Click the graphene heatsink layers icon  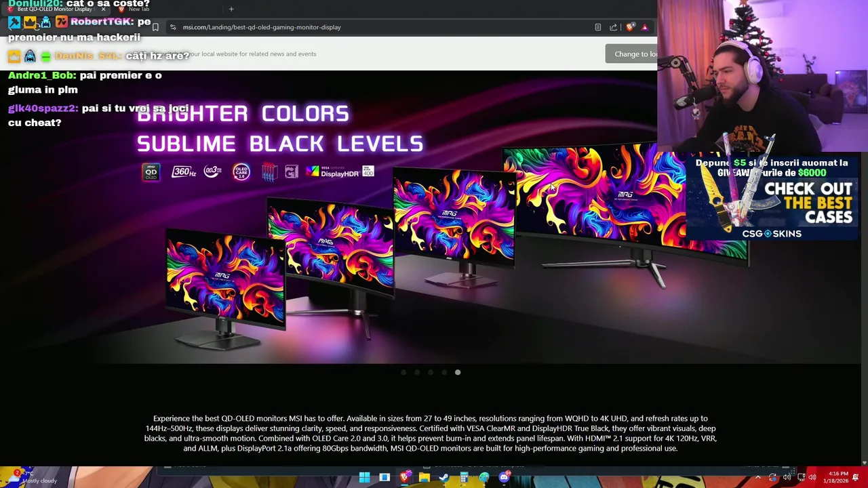click(x=269, y=172)
